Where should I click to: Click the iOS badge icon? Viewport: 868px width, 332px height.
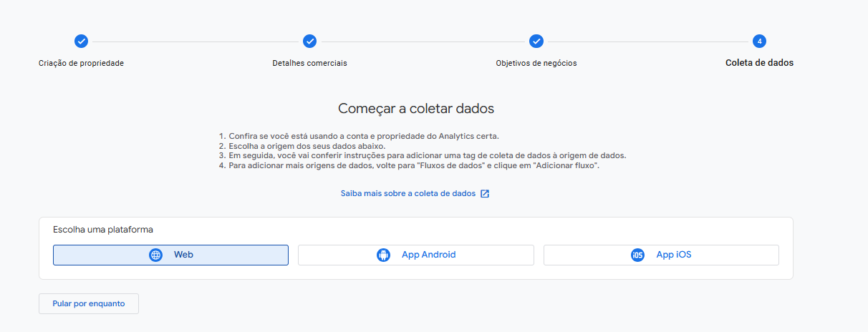click(x=637, y=255)
